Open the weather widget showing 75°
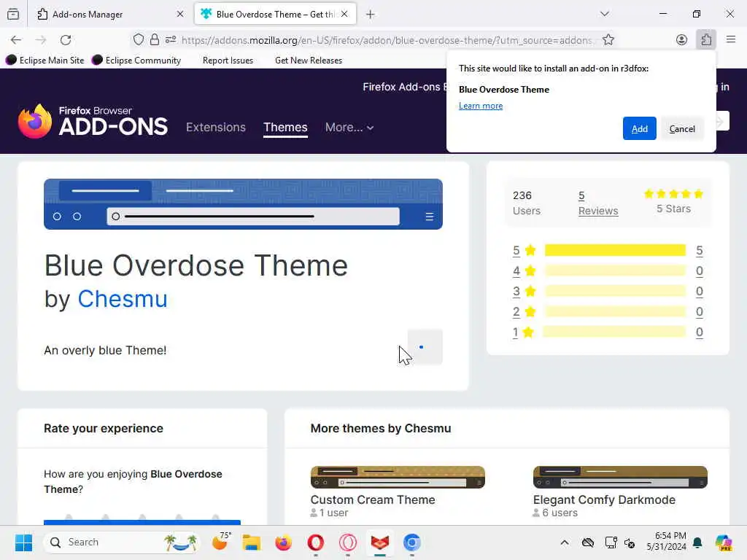 click(220, 542)
